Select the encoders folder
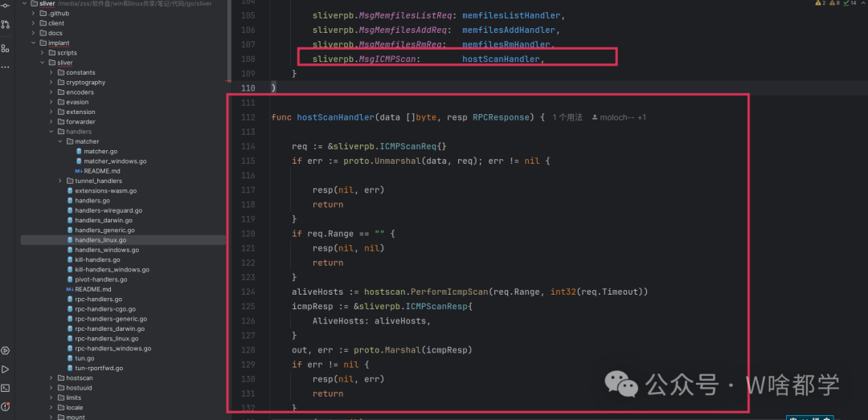 click(x=80, y=92)
